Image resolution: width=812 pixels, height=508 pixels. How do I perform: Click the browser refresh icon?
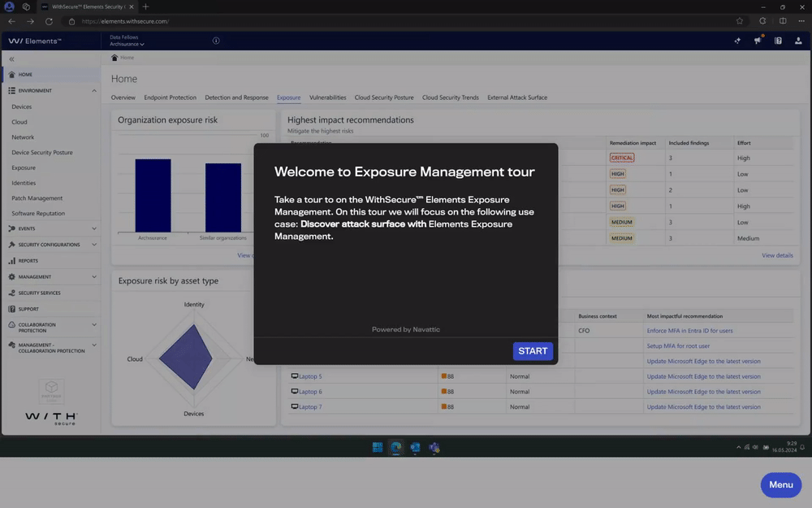(x=50, y=21)
